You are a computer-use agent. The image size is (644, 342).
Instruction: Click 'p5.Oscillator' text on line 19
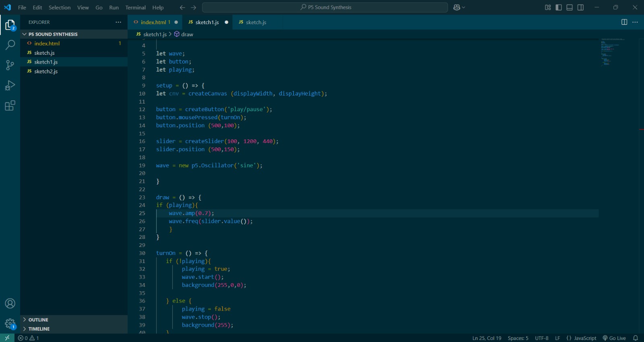click(x=212, y=166)
